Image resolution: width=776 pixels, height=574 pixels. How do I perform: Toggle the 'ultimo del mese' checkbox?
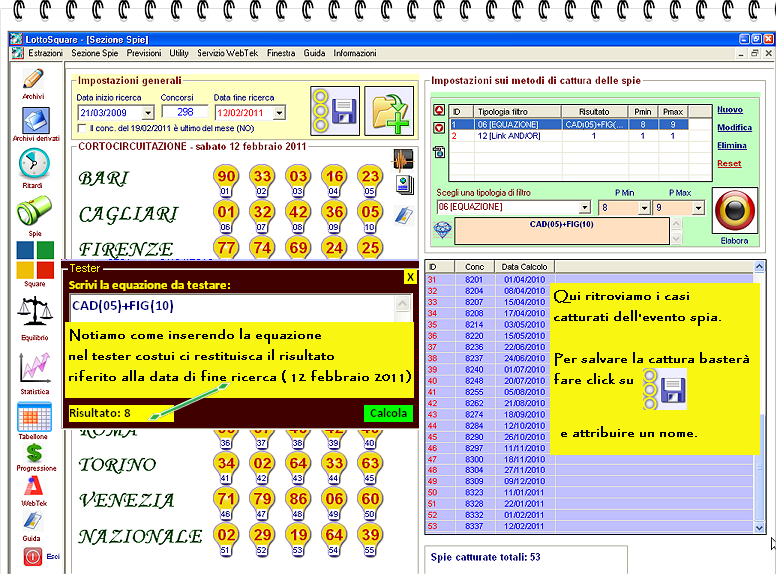[82, 129]
